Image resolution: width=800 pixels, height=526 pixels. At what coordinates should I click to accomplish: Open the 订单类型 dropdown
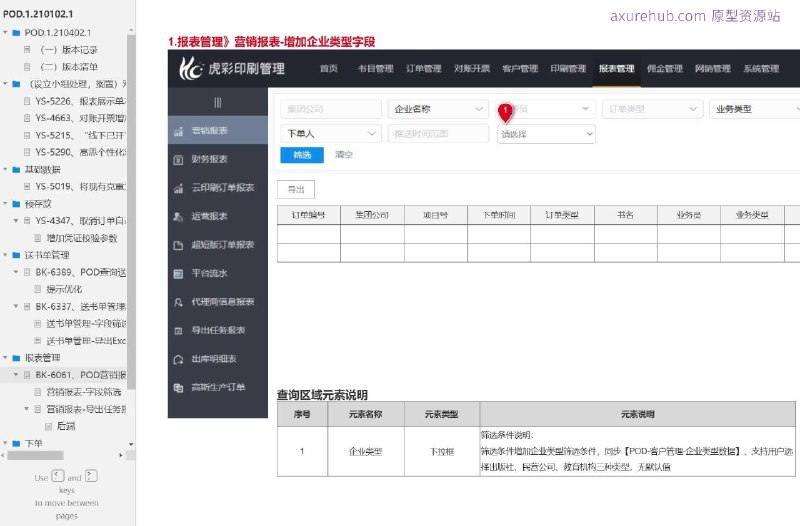(653, 109)
